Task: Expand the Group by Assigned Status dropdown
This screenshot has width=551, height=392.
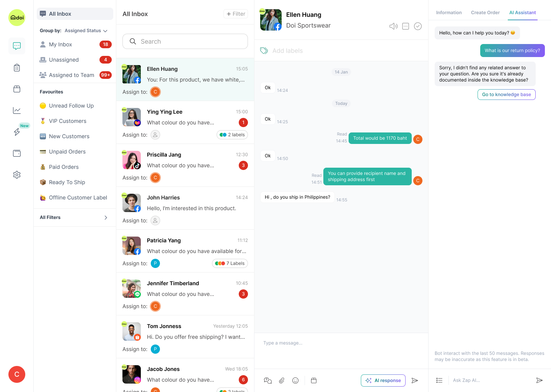Action: [86, 31]
